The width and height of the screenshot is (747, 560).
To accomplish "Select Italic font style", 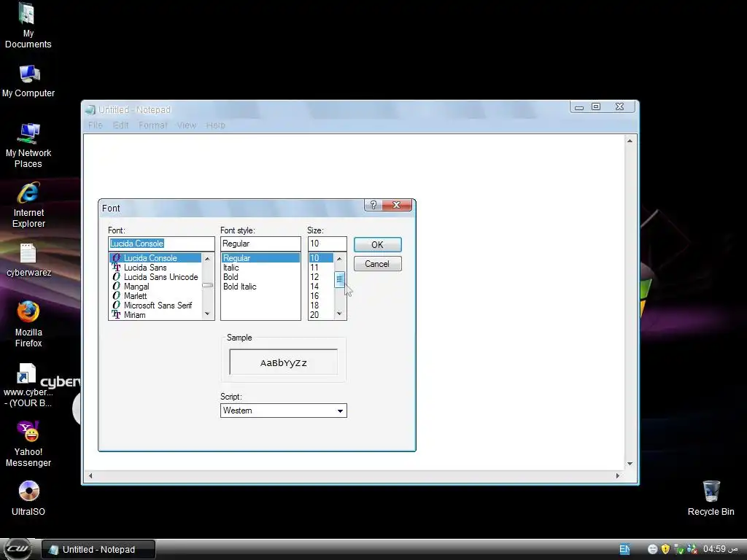I will coord(260,267).
